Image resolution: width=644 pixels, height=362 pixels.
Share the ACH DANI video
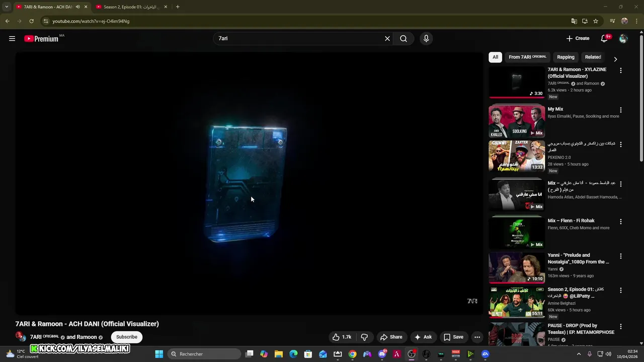click(391, 337)
